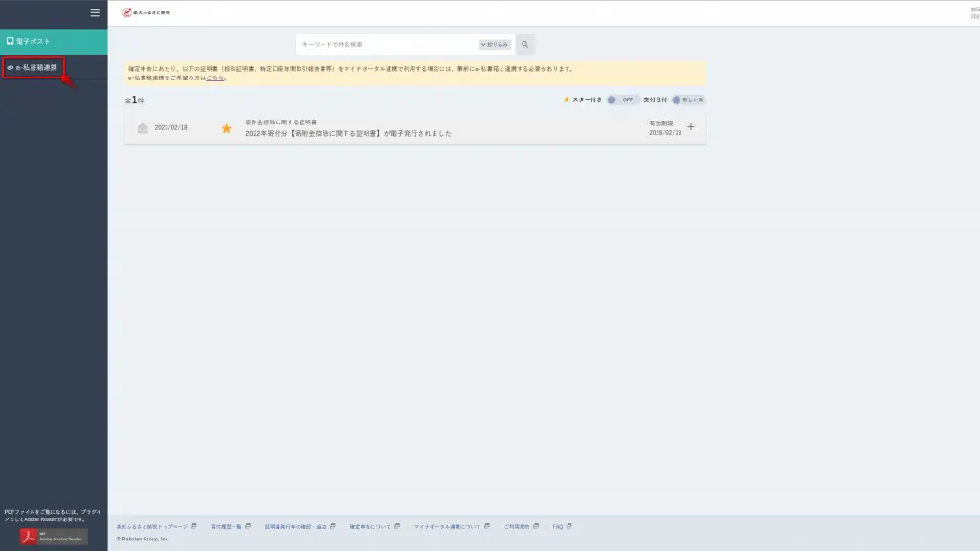Viewport: 980px width, 551px height.
Task: Open 寄付履歴一覧 footer link
Action: 230,526
